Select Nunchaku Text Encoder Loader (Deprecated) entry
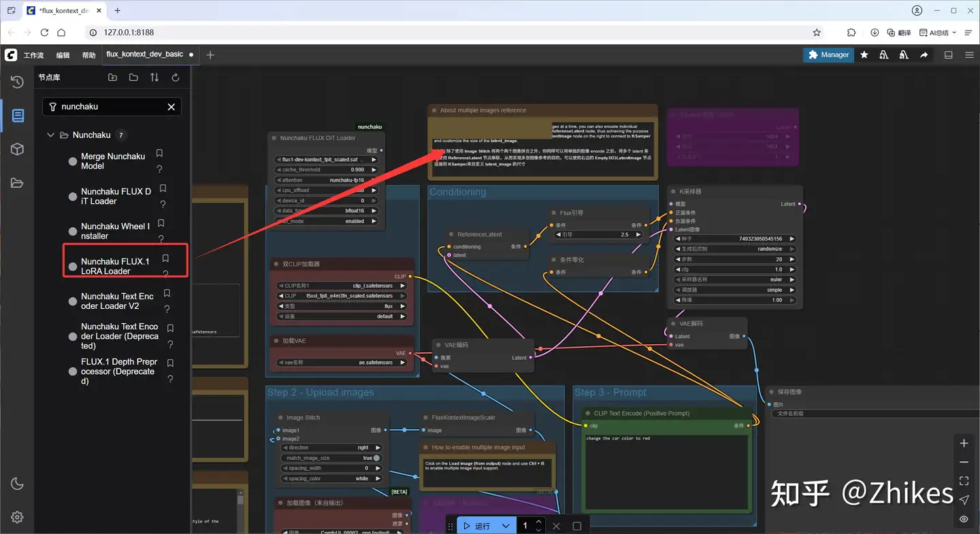980x534 pixels. coord(120,336)
